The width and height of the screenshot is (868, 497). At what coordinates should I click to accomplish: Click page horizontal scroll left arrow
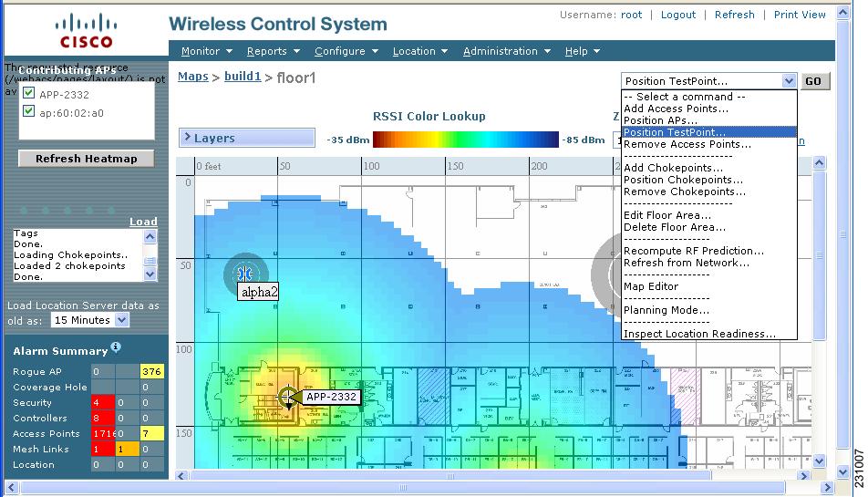(x=11, y=488)
